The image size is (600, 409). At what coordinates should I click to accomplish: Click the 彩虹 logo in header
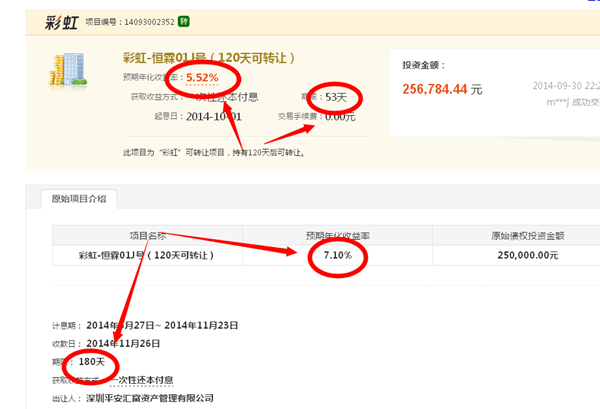point(62,23)
